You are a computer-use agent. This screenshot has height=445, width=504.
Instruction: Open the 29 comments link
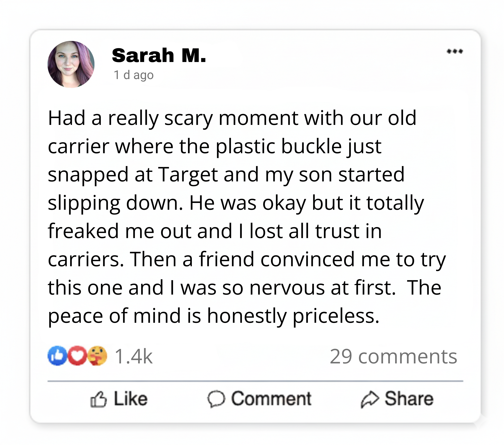point(393,357)
